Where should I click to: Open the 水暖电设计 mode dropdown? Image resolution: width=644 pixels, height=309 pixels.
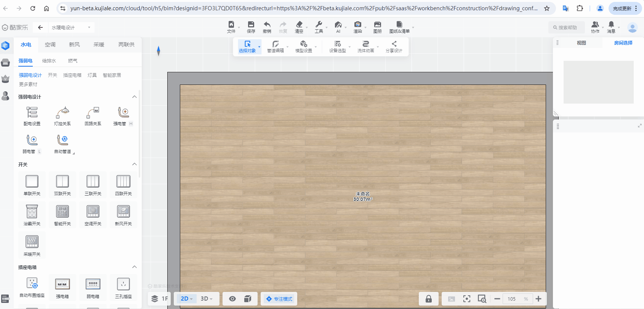point(71,27)
